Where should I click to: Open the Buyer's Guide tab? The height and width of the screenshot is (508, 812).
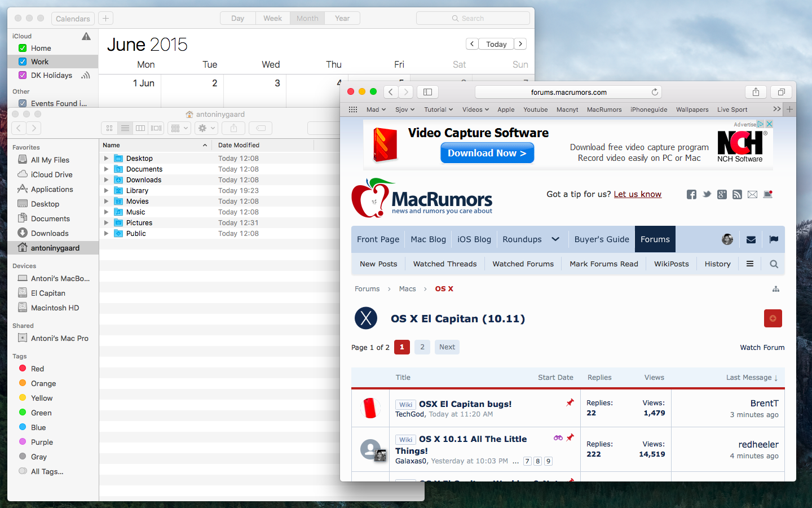(x=602, y=239)
